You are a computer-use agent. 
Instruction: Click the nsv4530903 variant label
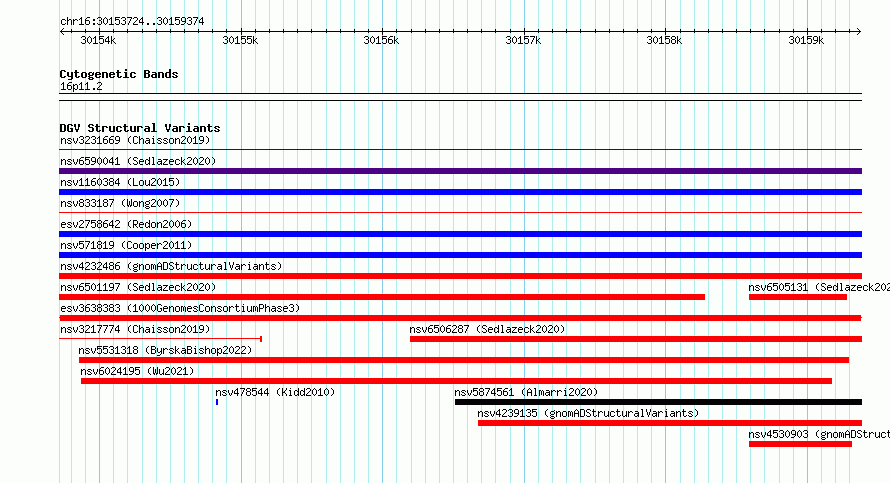(818, 434)
